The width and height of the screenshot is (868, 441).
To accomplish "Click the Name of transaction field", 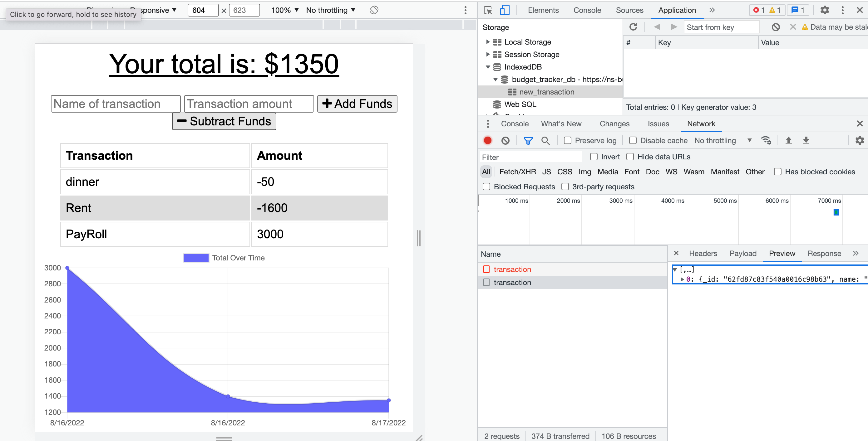I will click(x=116, y=104).
